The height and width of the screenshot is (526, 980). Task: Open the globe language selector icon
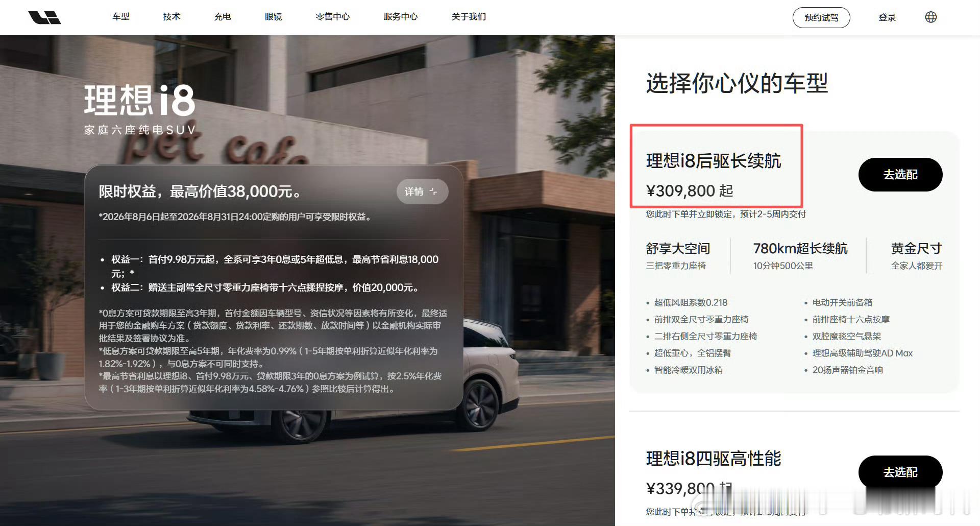point(931,17)
